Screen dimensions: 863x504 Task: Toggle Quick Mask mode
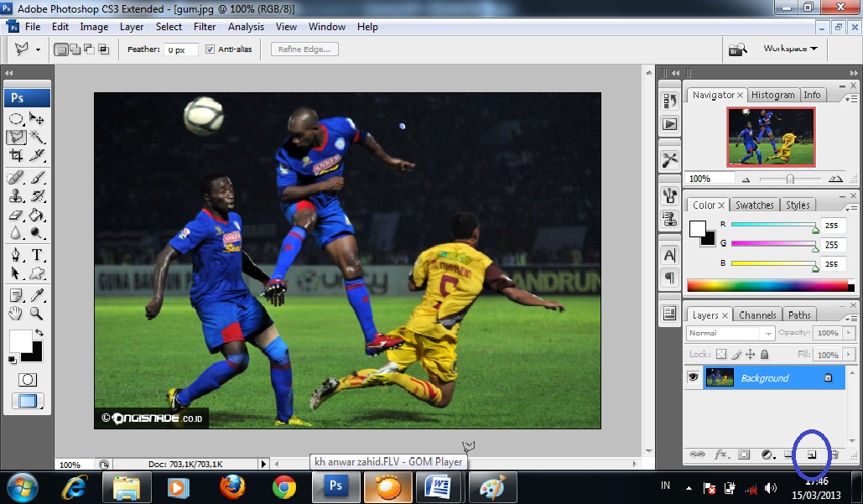[28, 380]
